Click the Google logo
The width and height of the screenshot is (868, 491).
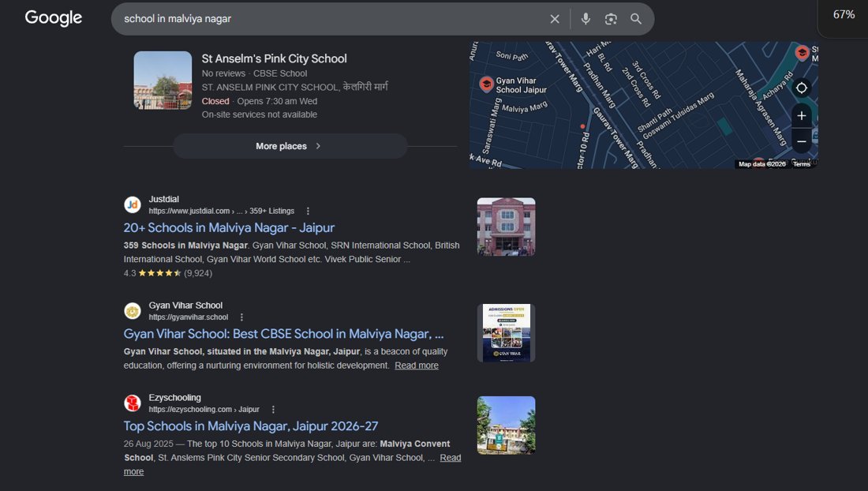point(53,17)
